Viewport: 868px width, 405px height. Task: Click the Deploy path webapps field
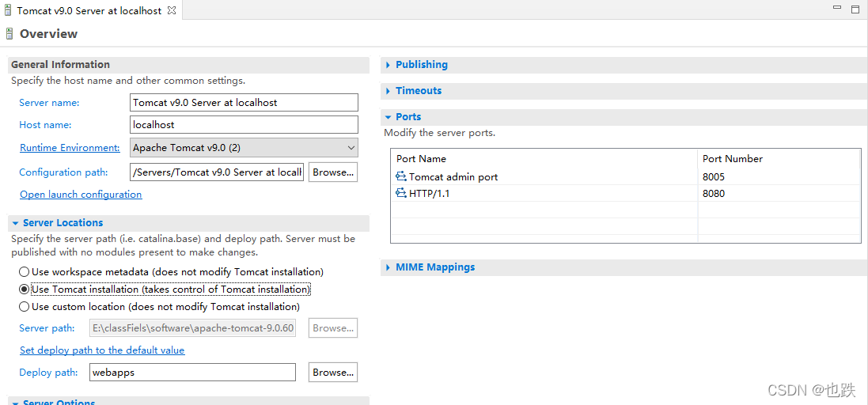pyautogui.click(x=192, y=373)
